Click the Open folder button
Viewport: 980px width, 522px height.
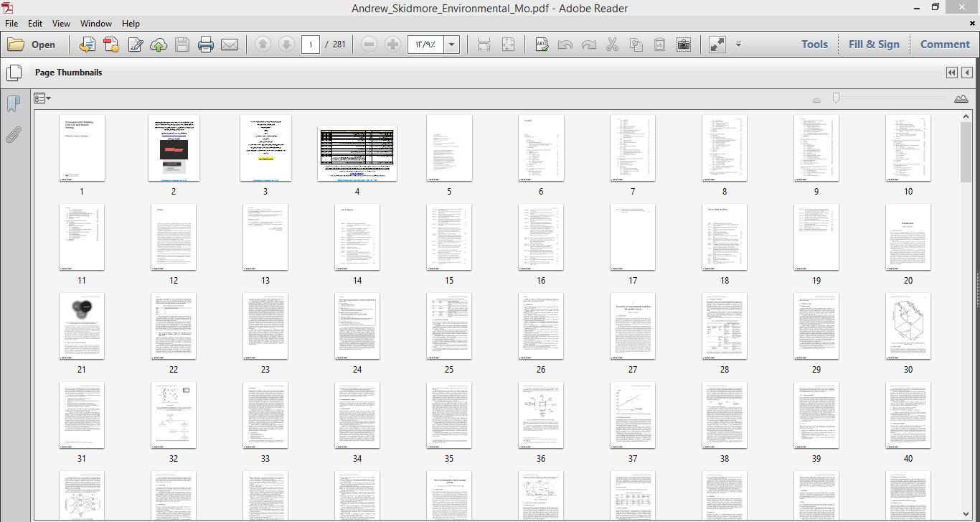pyautogui.click(x=32, y=45)
